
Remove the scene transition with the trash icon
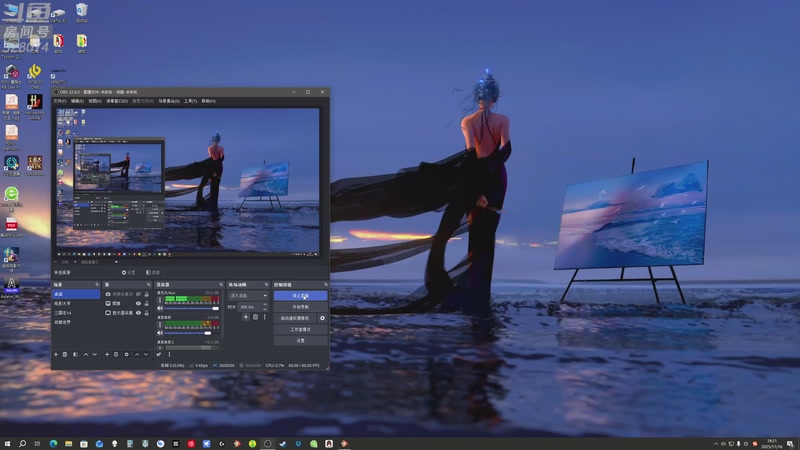click(256, 317)
